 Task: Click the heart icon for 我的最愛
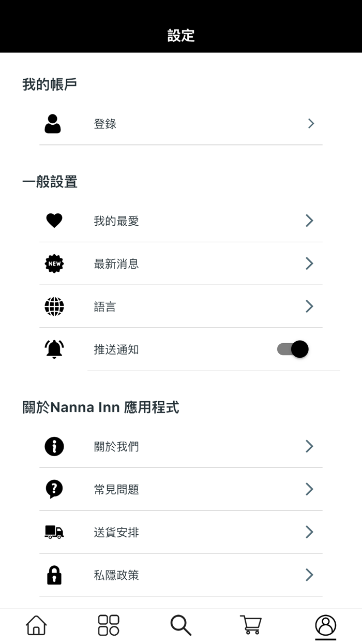[x=54, y=221]
